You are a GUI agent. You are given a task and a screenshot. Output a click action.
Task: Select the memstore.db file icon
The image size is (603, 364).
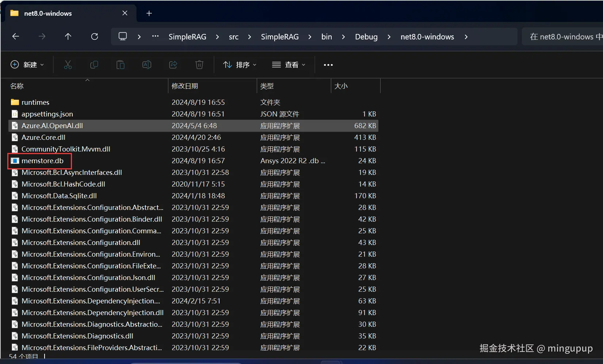pyautogui.click(x=15, y=161)
